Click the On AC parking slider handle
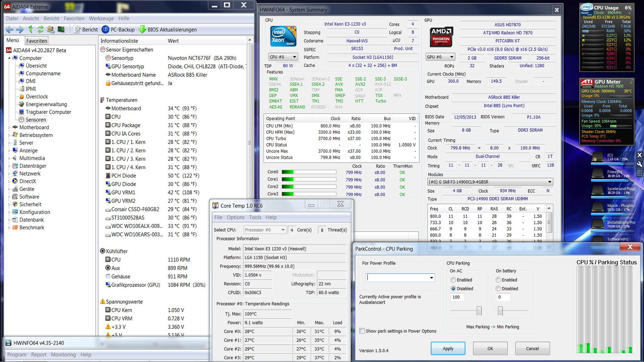Viewport: 644px width, 362px height. 479,311
